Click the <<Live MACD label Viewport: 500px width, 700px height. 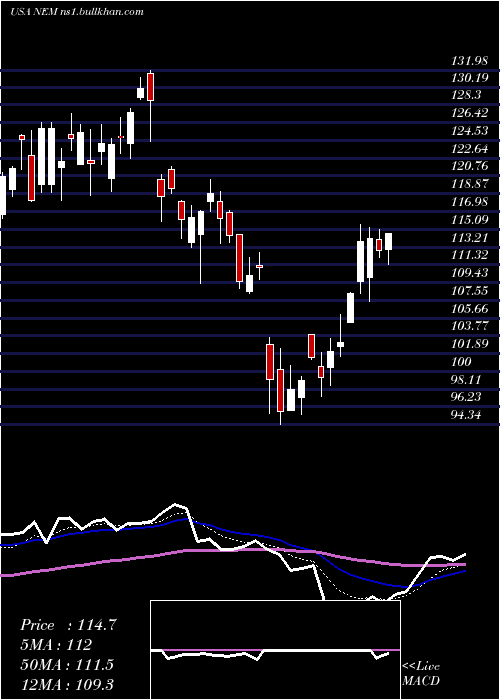pyautogui.click(x=421, y=673)
